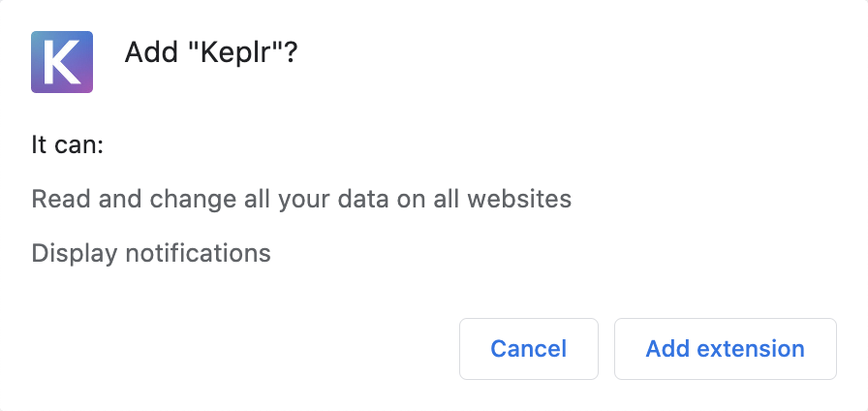Confirm adding Keplr with Add extension
Screen dimensions: 868x411
pos(726,349)
